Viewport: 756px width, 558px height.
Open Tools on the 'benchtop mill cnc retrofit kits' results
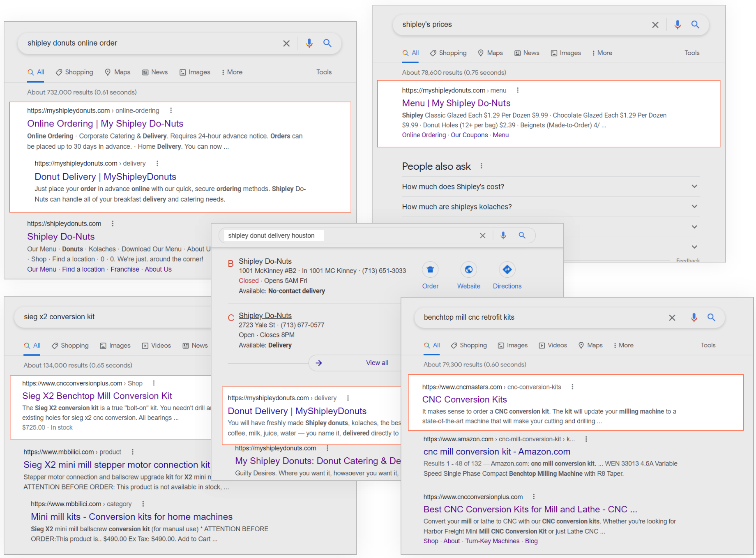[x=708, y=345]
